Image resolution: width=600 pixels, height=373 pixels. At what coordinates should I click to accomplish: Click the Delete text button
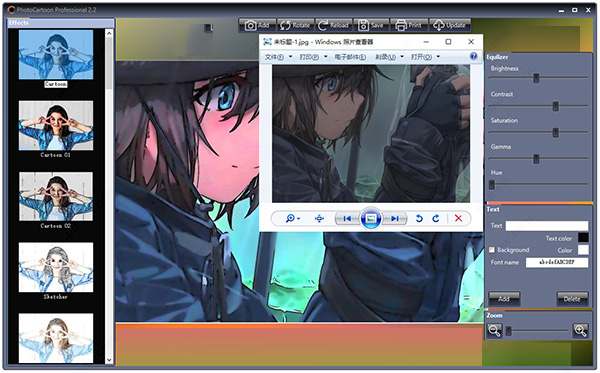click(x=572, y=299)
